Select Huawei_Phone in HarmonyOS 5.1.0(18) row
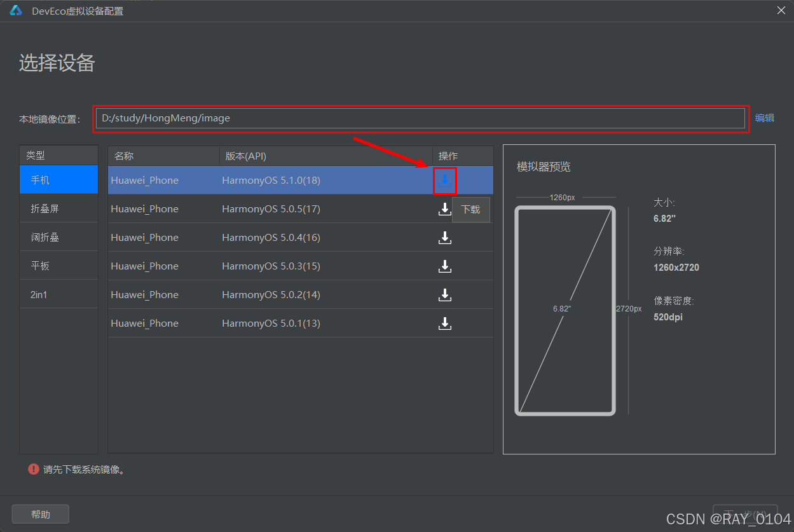 click(x=145, y=181)
